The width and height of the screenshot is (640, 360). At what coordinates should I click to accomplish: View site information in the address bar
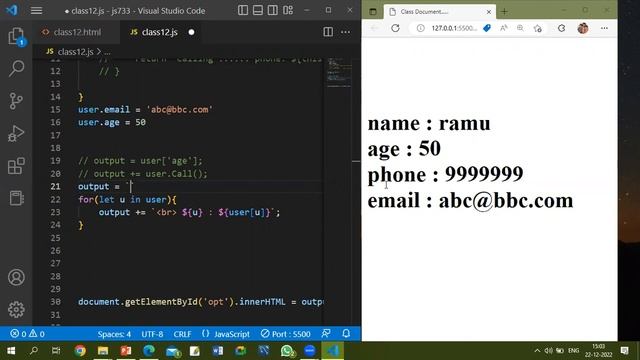pyautogui.click(x=420, y=28)
